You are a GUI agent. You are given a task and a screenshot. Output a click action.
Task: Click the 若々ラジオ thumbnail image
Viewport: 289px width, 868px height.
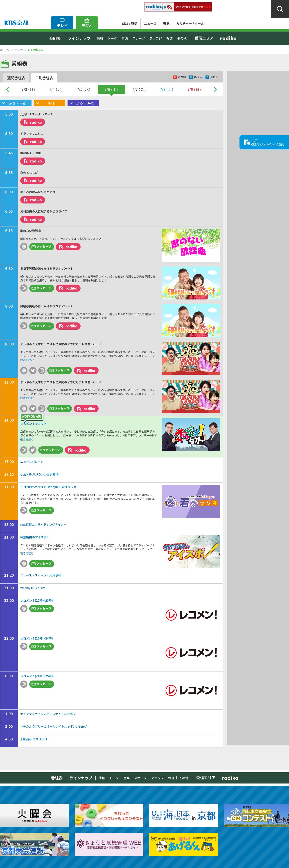[191, 501]
